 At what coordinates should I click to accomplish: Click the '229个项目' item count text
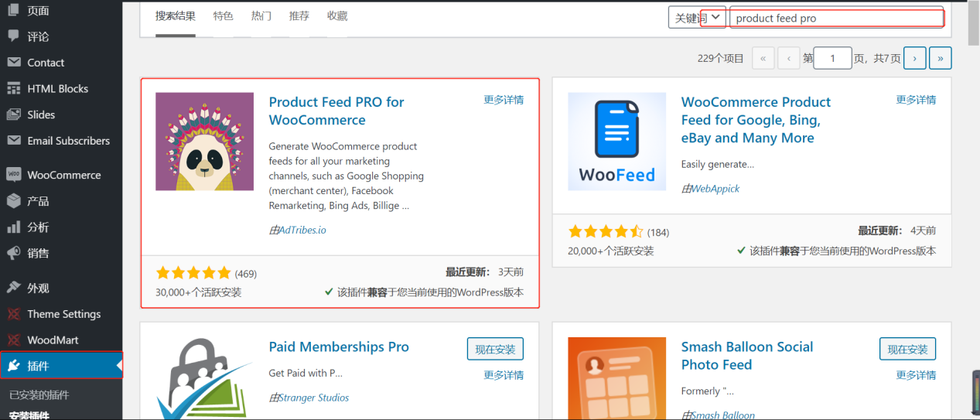point(720,58)
